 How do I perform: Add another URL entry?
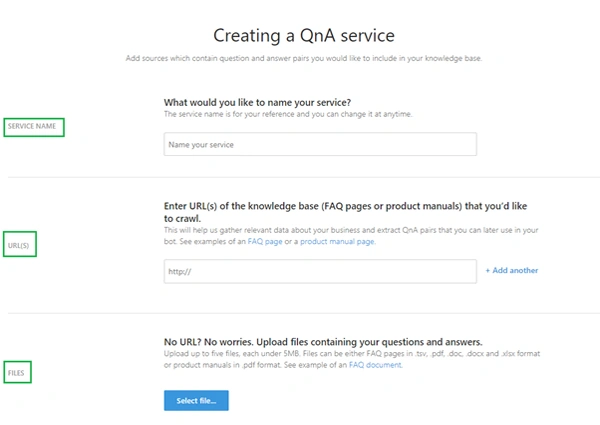[x=512, y=270]
